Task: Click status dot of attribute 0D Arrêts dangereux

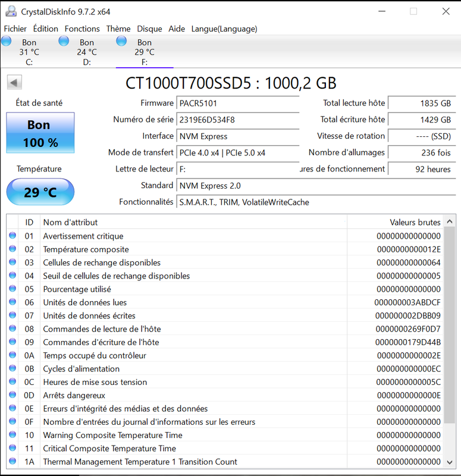Action: [12, 395]
